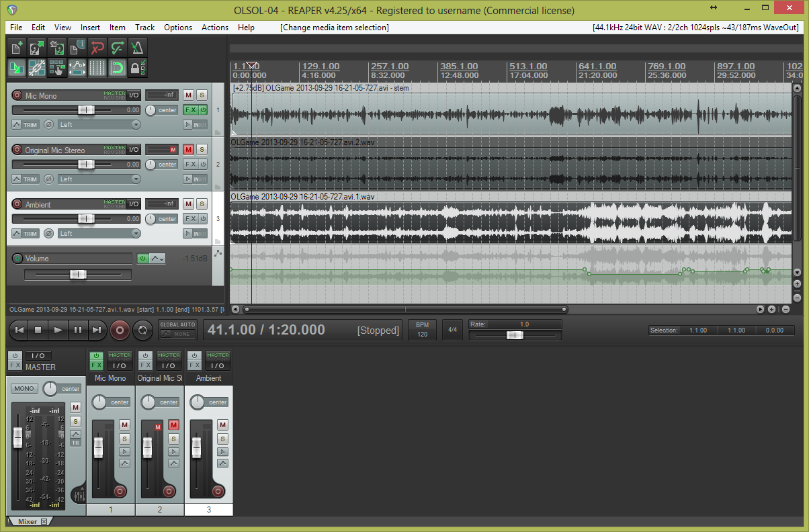Click the MONO button on the master channel

point(25,388)
